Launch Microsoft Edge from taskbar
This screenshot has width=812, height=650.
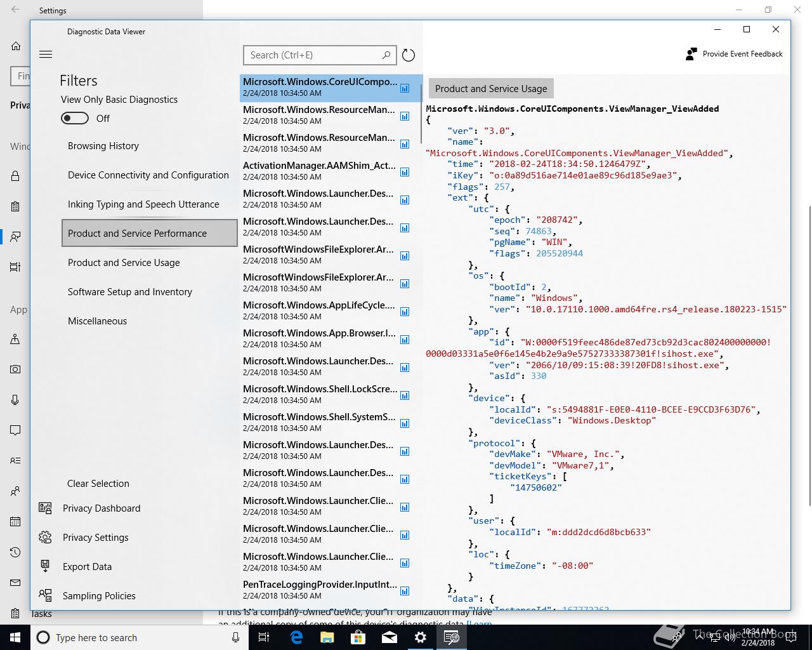click(296, 637)
